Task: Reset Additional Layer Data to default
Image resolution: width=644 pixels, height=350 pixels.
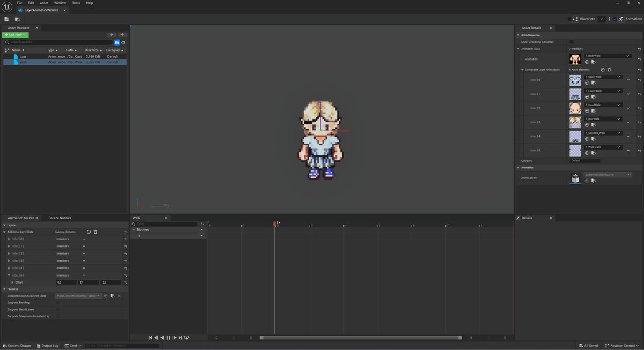Action: click(x=125, y=232)
